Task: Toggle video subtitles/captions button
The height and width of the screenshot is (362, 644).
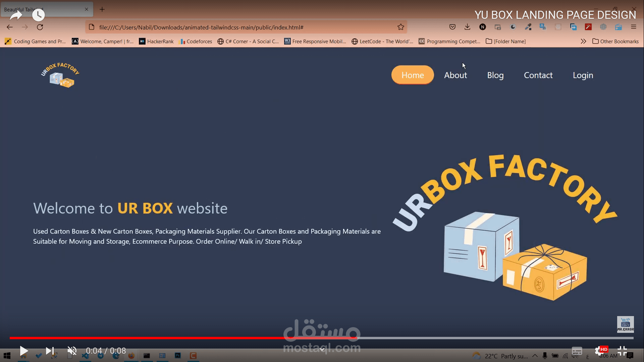Action: click(577, 351)
